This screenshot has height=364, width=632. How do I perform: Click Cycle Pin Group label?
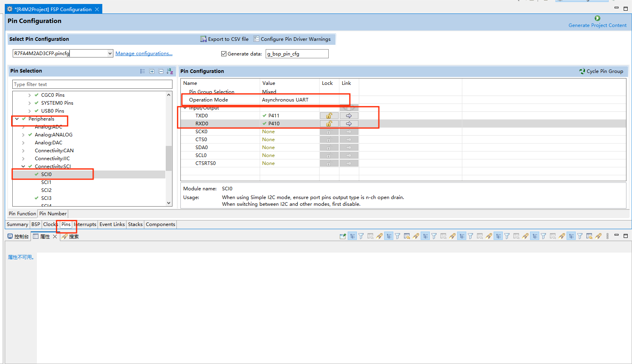(x=605, y=71)
